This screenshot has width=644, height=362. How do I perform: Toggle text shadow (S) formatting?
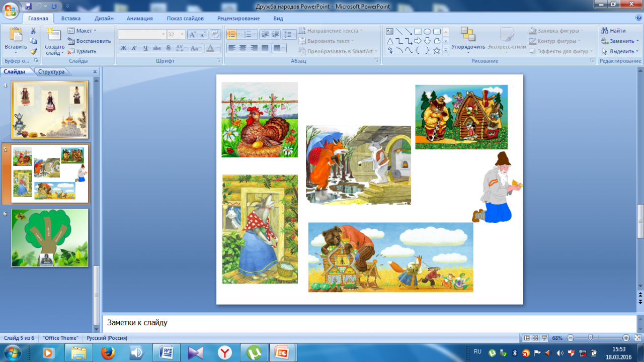(x=168, y=48)
